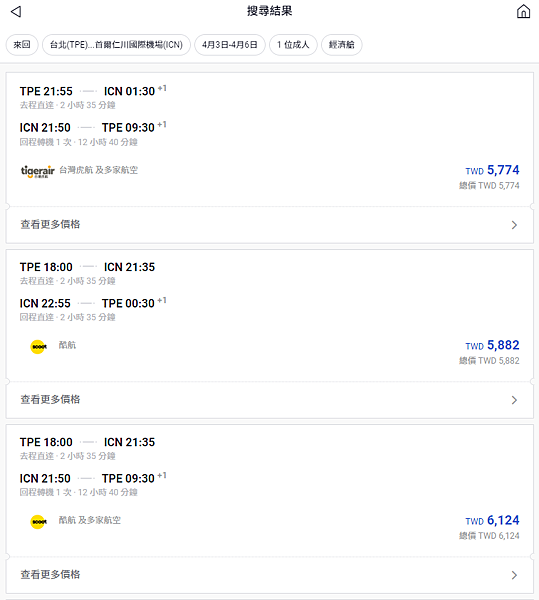Expand more prices chevron for tigerair flight
The height and width of the screenshot is (600, 539).
tap(514, 225)
